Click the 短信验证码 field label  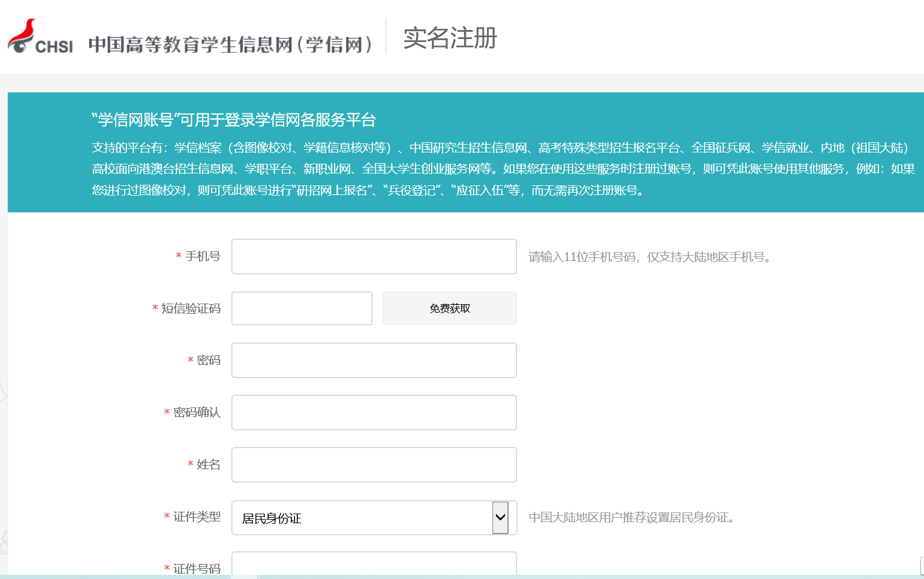(191, 308)
